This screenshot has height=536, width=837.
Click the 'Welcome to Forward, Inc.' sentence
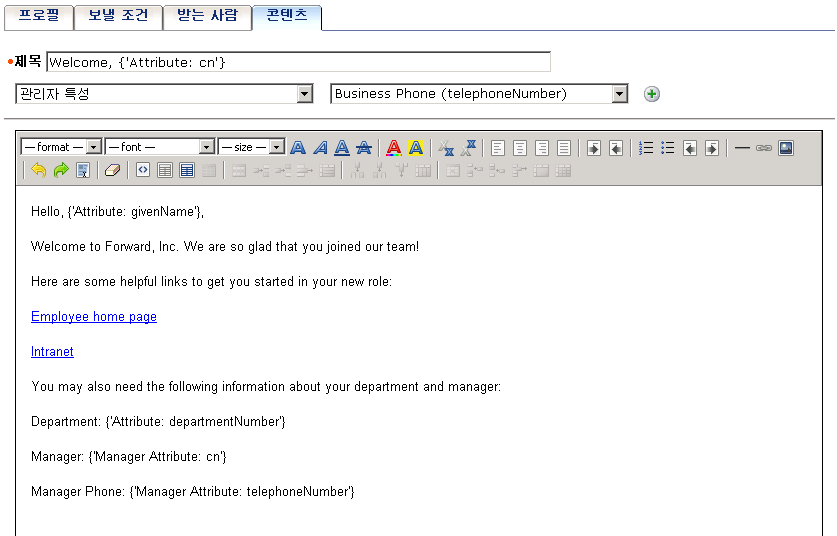pos(225,247)
